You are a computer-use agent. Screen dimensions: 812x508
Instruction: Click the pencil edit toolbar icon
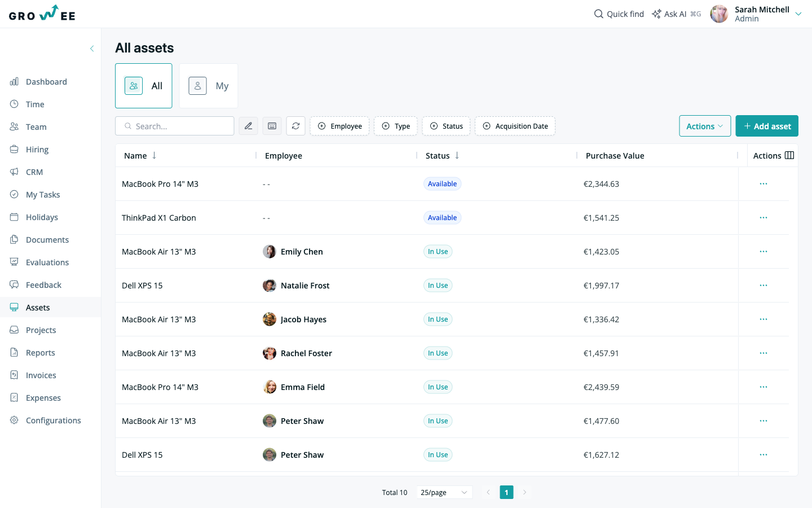[x=248, y=126]
